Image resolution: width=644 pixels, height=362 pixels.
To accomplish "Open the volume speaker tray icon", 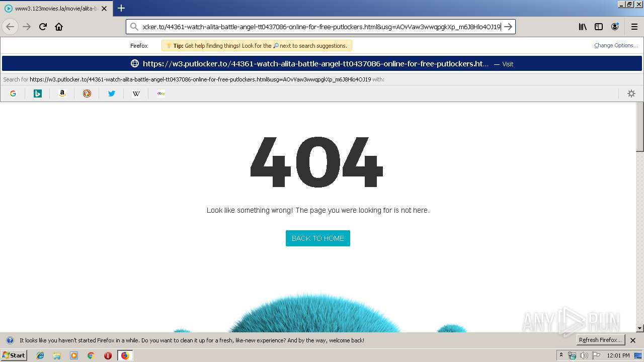I will click(584, 355).
